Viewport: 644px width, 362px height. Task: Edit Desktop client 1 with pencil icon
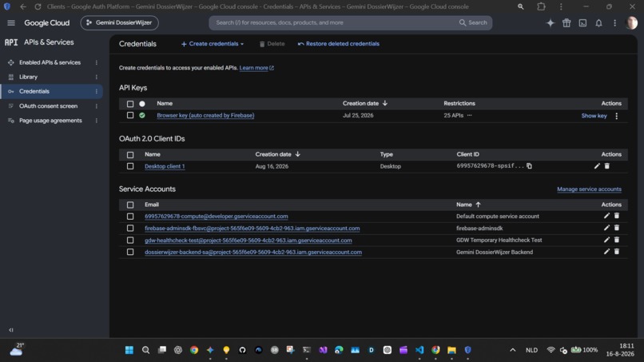click(x=597, y=166)
